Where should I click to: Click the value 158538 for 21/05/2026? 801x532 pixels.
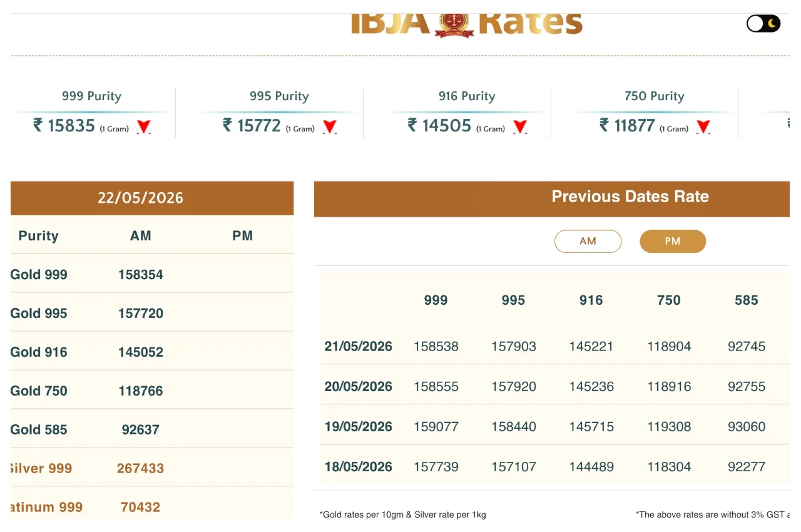[436, 347]
